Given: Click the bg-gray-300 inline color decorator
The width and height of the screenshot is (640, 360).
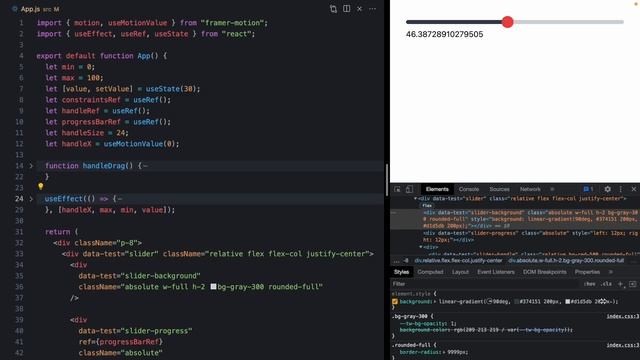Looking at the screenshot, I should click(213, 287).
